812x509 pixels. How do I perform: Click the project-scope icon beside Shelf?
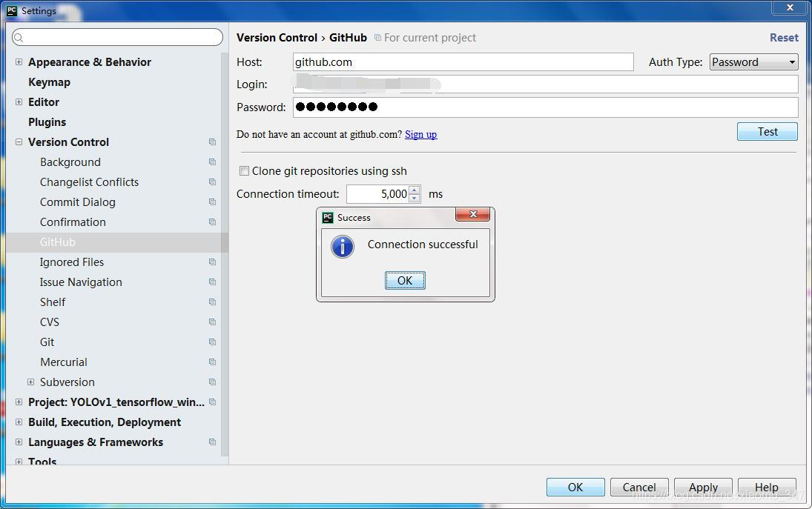(x=212, y=302)
